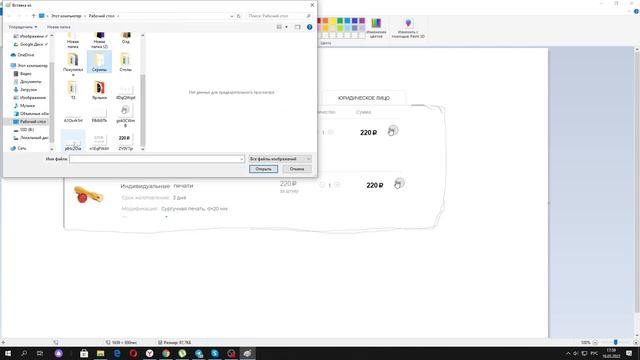This screenshot has height=360, width=640.
Task: Toggle the preview pane button
Action: click(x=298, y=27)
